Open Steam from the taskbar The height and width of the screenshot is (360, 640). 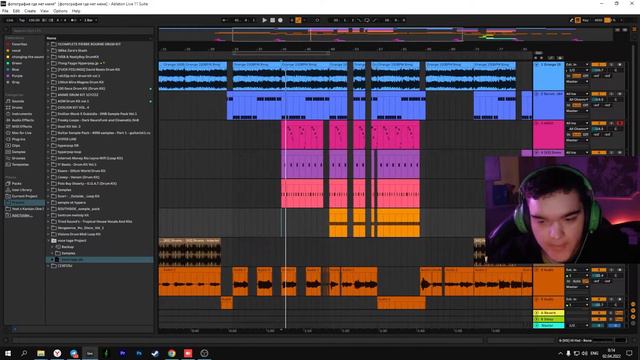click(x=155, y=353)
